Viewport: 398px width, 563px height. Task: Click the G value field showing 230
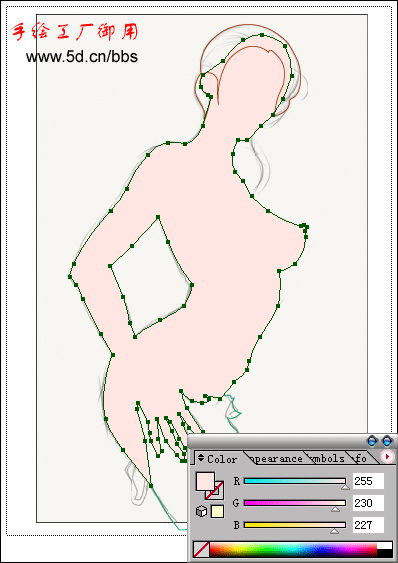point(368,503)
